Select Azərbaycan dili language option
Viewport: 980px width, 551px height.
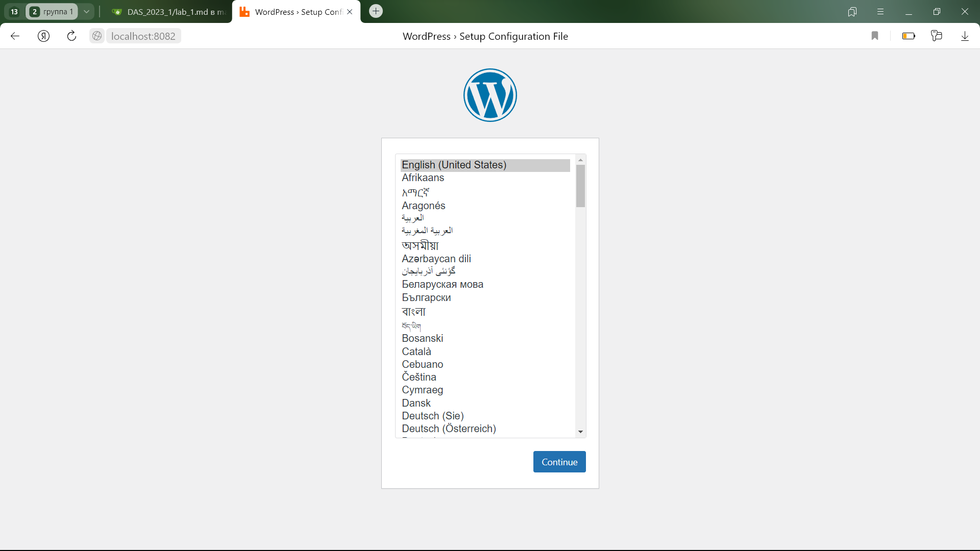[x=485, y=259]
